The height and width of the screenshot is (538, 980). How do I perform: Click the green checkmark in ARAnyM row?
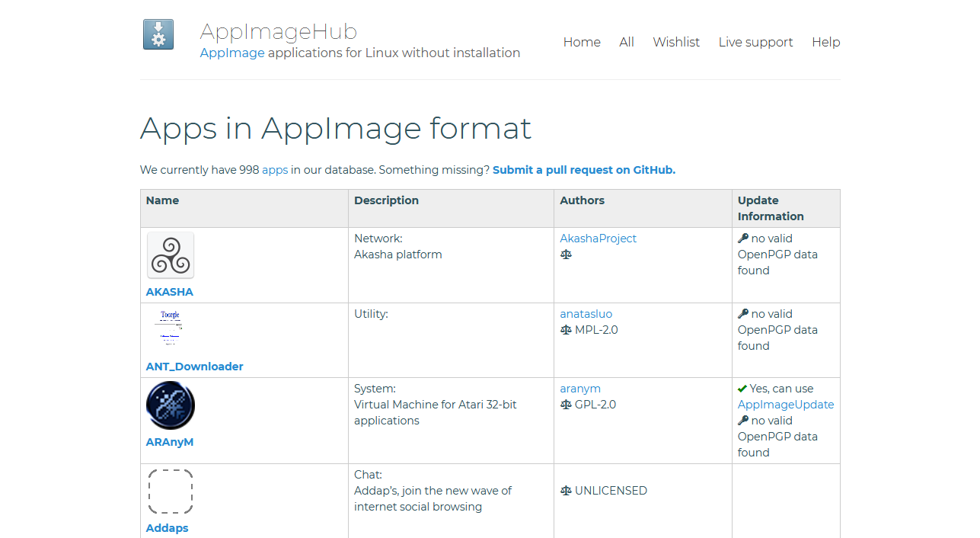point(742,389)
